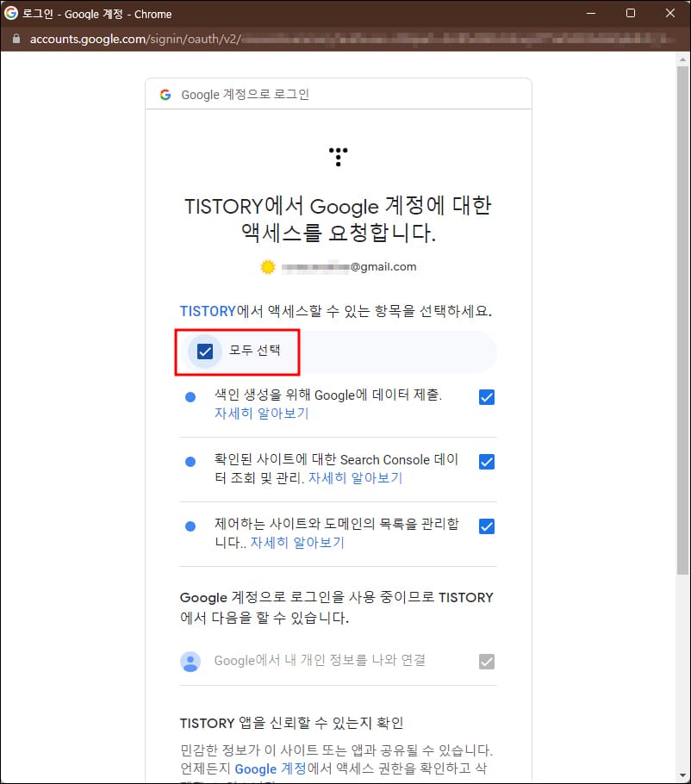Click the TISTORY dotted logo icon
Screen dimensions: 691x784
tap(339, 157)
